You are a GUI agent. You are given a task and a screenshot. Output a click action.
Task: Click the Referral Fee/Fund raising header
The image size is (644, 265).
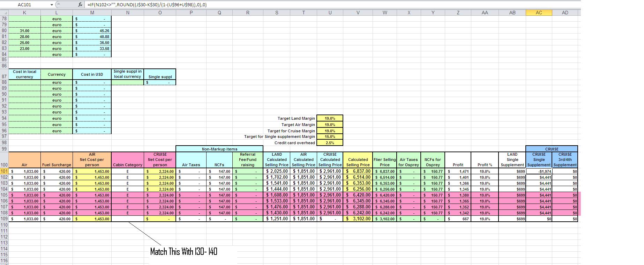click(248, 160)
